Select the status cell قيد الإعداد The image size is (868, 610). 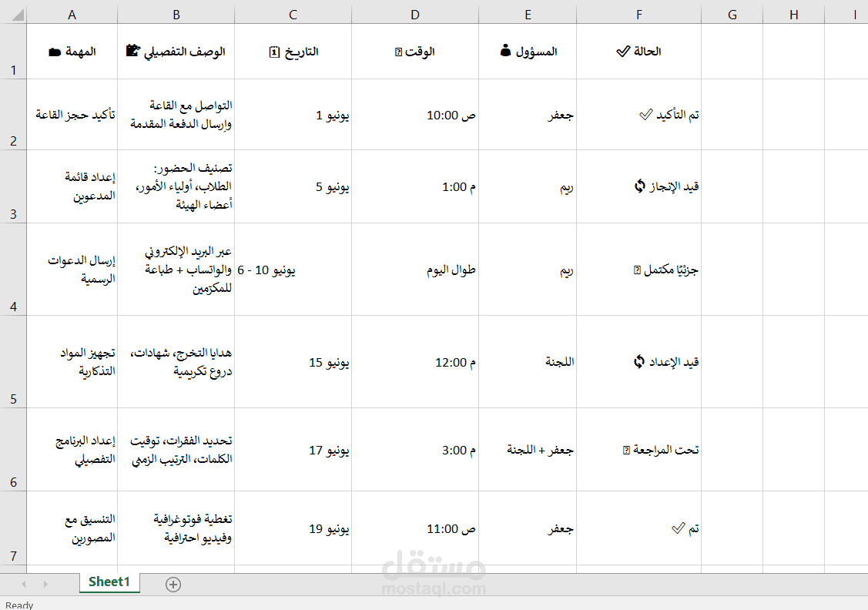coord(638,362)
